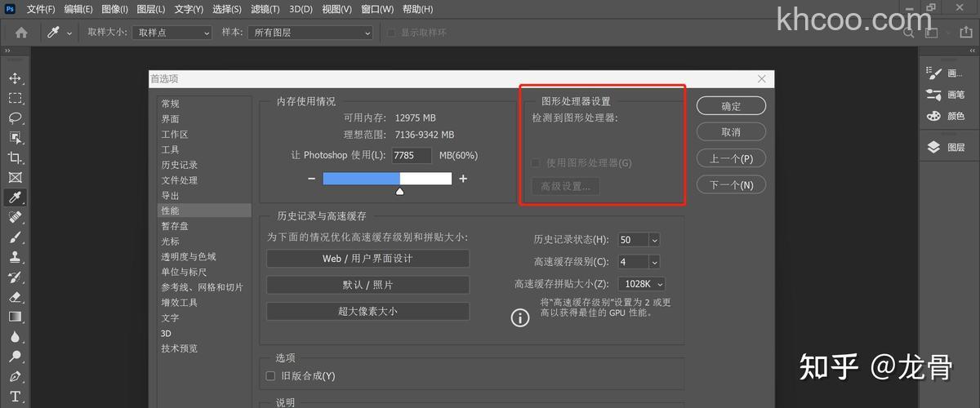Open the 样本 所有图层 dropdown

310,33
